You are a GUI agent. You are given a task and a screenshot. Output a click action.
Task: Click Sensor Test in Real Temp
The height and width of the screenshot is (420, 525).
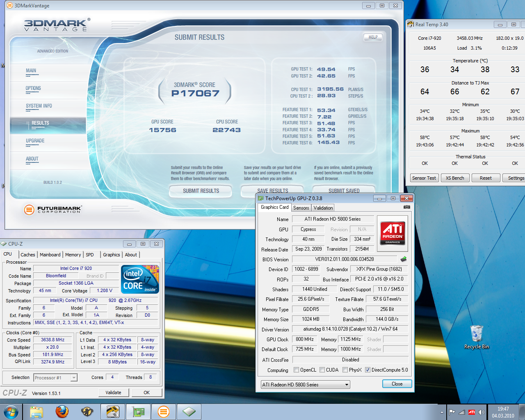click(424, 178)
